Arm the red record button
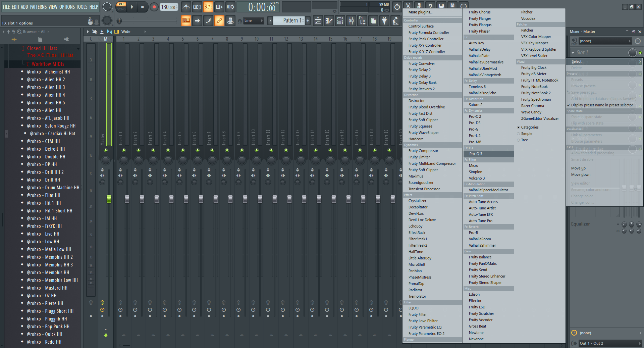 [x=154, y=7]
